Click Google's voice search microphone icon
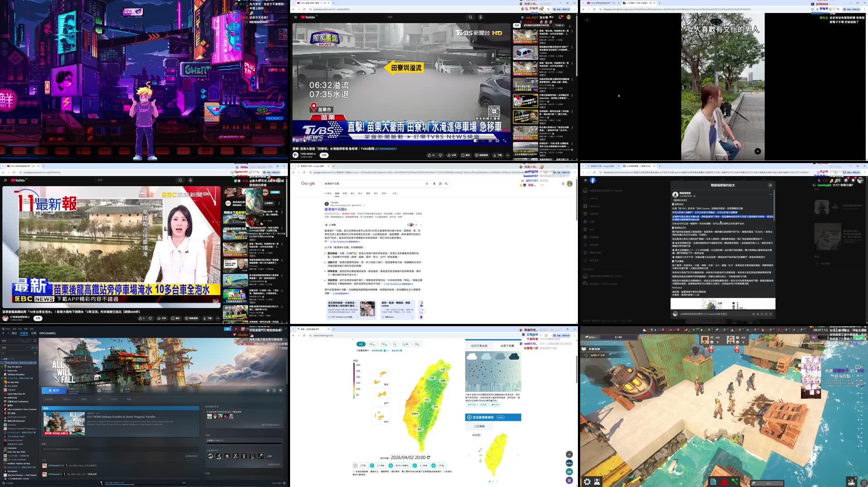The width and height of the screenshot is (868, 487). coord(434,184)
